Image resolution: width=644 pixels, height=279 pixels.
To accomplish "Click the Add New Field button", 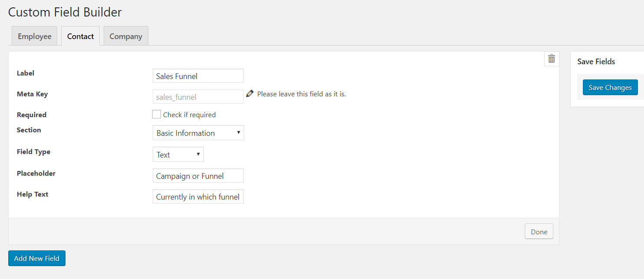I will coord(36,258).
